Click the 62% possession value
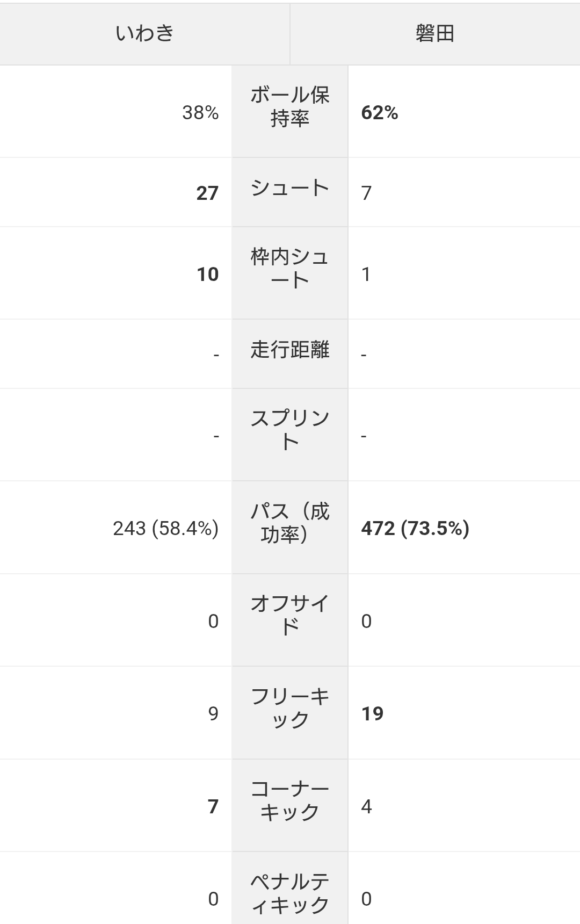The width and height of the screenshot is (580, 924). [x=380, y=113]
